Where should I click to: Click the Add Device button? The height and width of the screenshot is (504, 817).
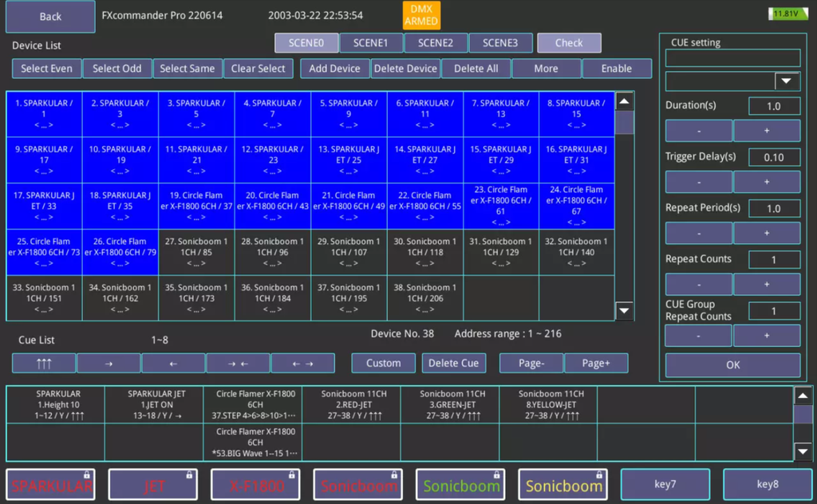click(x=334, y=69)
